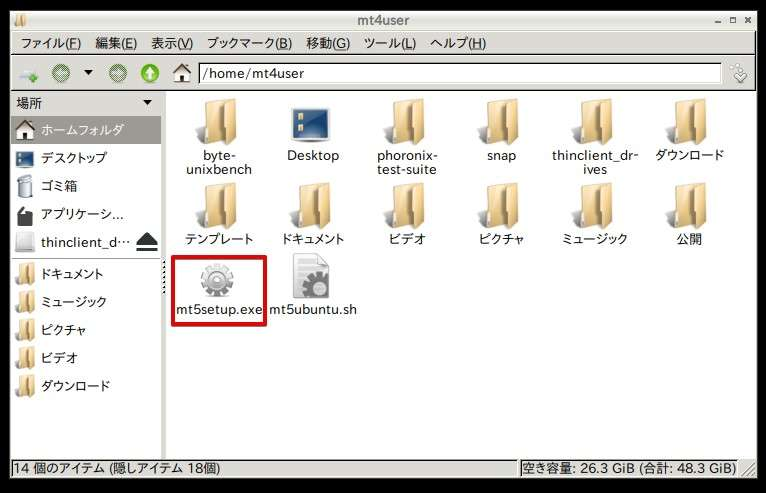Select the テンプレート folder
Viewport: 766px width, 493px height.
tap(219, 214)
